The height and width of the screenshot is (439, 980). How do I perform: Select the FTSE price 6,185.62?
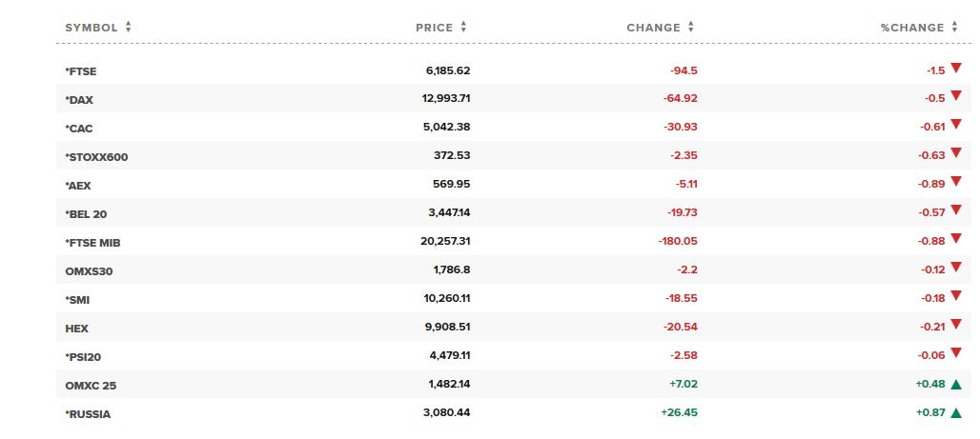pos(448,70)
